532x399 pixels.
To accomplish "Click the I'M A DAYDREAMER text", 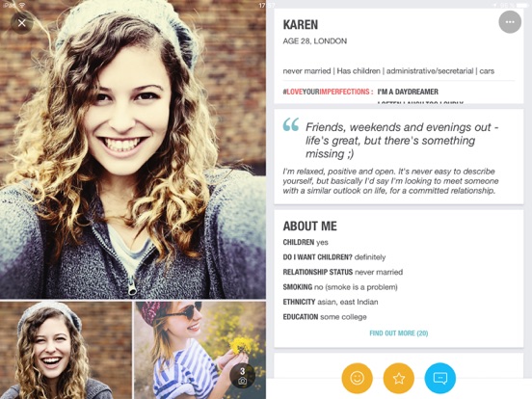I will tap(408, 92).
